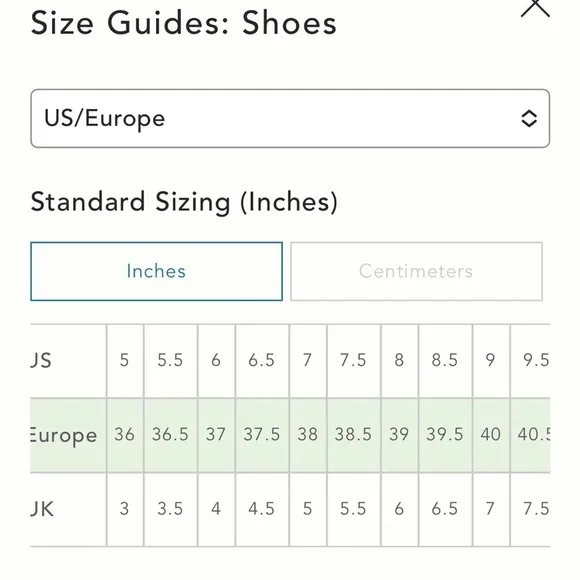Click UK size 4 cell
The width and height of the screenshot is (580, 580).
coord(216,509)
